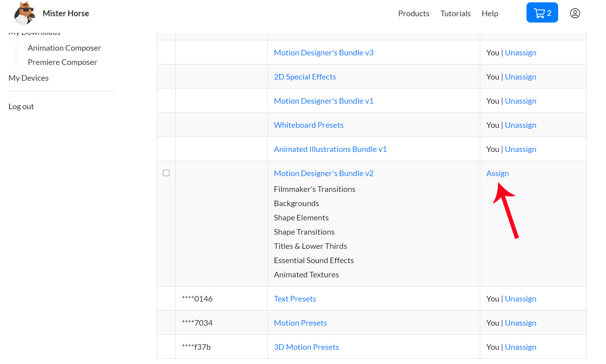Unassign Animated Illustrations Bundle v1
This screenshot has width=606, height=364.
click(x=521, y=149)
